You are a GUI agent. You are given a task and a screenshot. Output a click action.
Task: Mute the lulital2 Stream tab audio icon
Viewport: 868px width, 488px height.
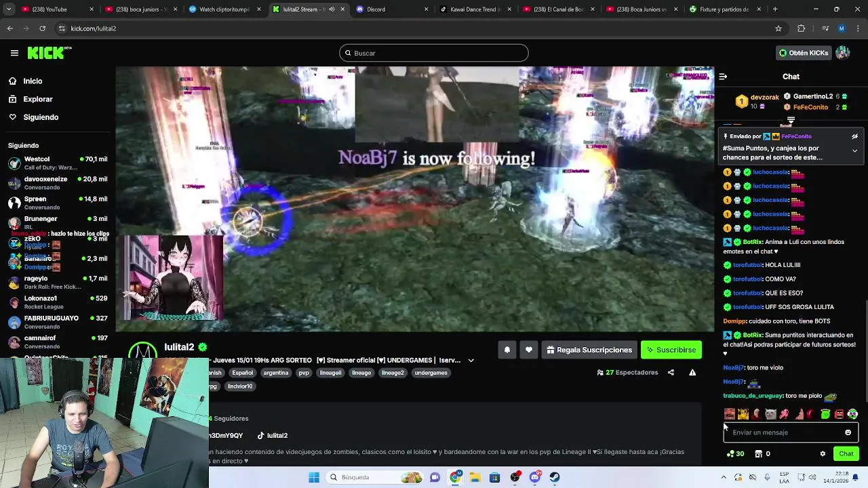click(332, 9)
